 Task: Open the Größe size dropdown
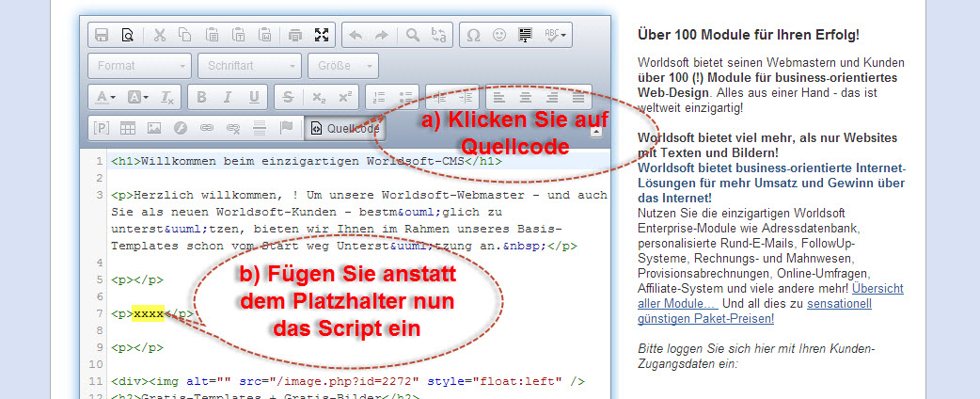(343, 66)
